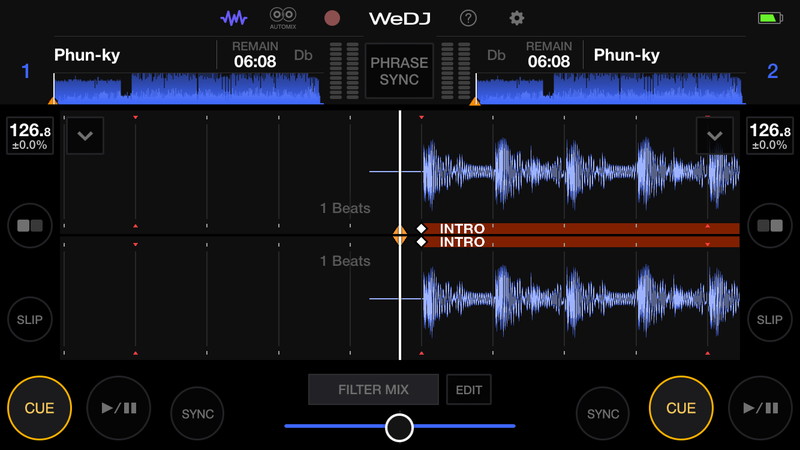Open the EDIT button next to Filter Mix
Screen dimensions: 800x450
point(469,390)
